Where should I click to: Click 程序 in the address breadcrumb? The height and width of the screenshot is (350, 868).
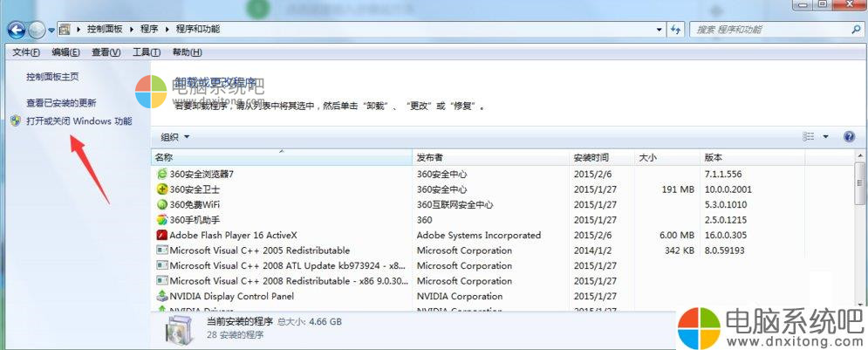(x=149, y=29)
